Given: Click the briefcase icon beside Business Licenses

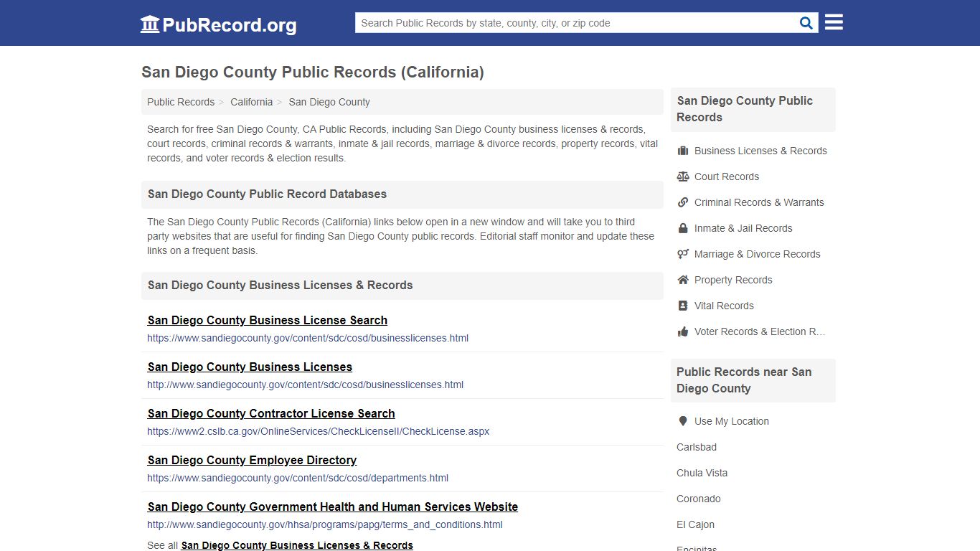Looking at the screenshot, I should [683, 151].
